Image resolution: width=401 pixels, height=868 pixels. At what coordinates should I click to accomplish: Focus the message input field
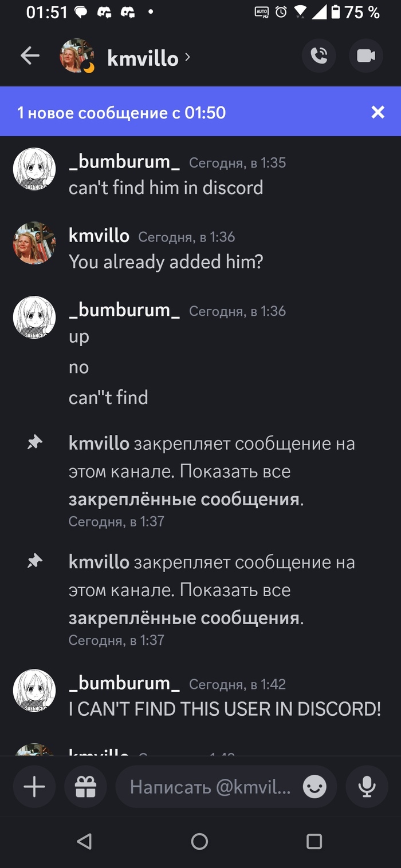pos(210,787)
